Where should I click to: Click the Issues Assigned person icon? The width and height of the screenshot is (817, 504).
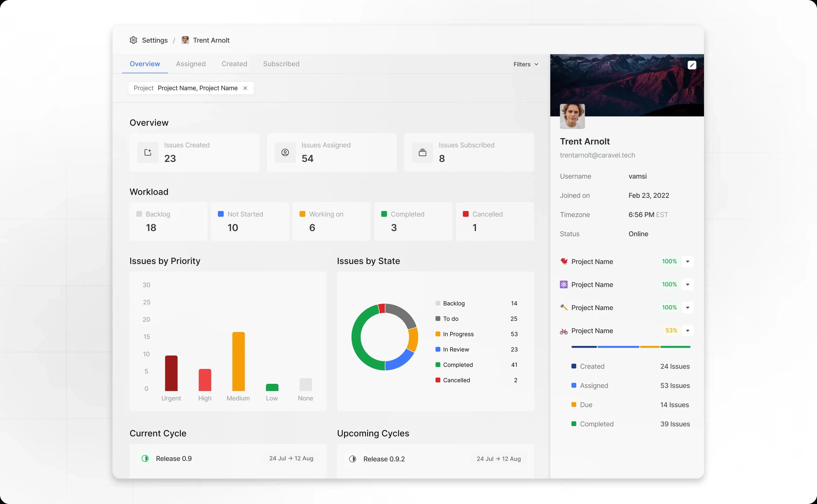coord(285,153)
